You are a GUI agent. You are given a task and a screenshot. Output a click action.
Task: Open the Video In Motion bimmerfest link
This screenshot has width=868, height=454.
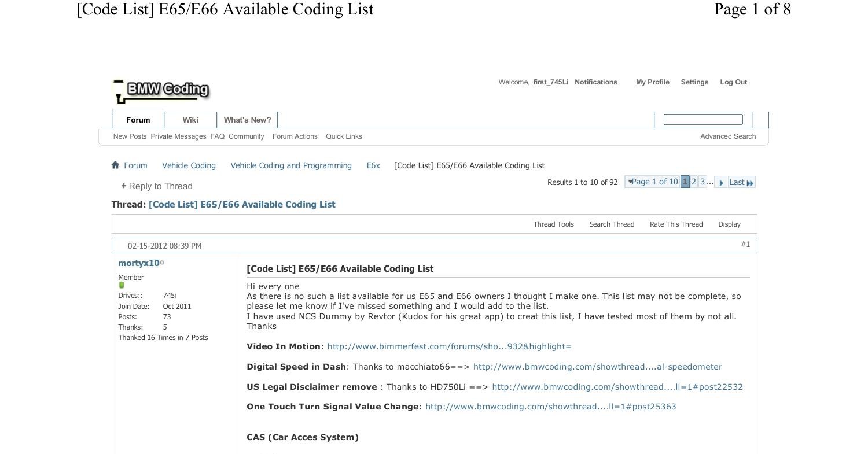pyautogui.click(x=449, y=346)
